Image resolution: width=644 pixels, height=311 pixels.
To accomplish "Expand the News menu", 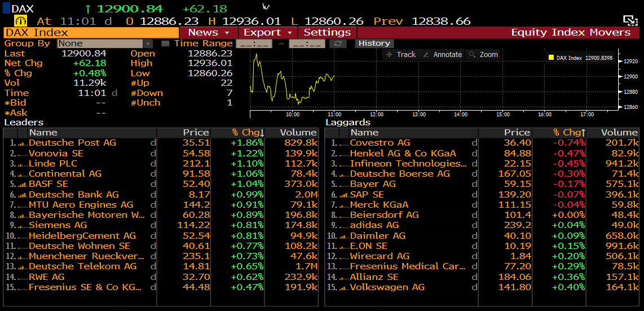I will click(208, 32).
